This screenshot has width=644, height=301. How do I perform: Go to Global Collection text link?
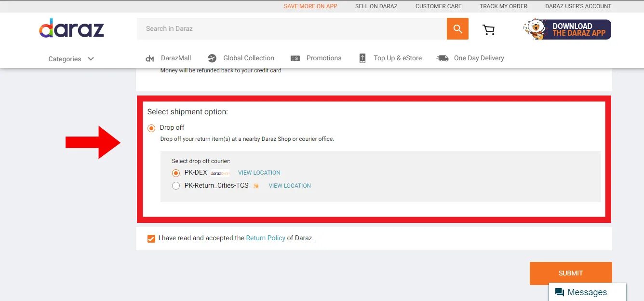(249, 58)
